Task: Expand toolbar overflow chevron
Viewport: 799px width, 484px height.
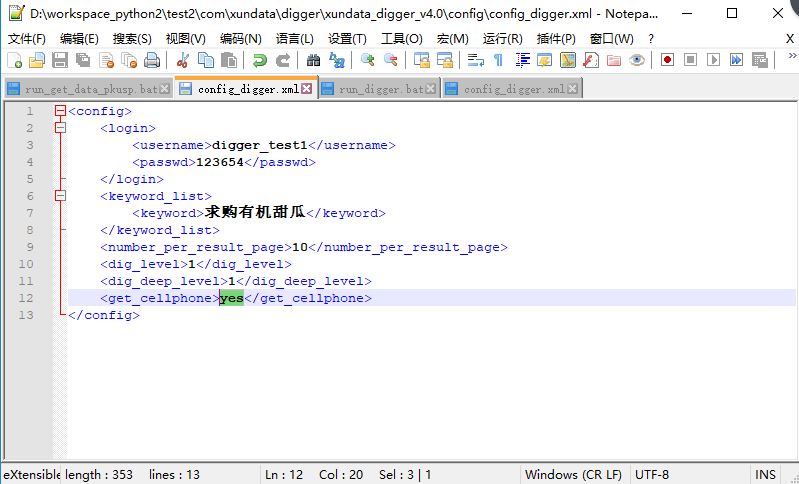Action: coord(792,56)
